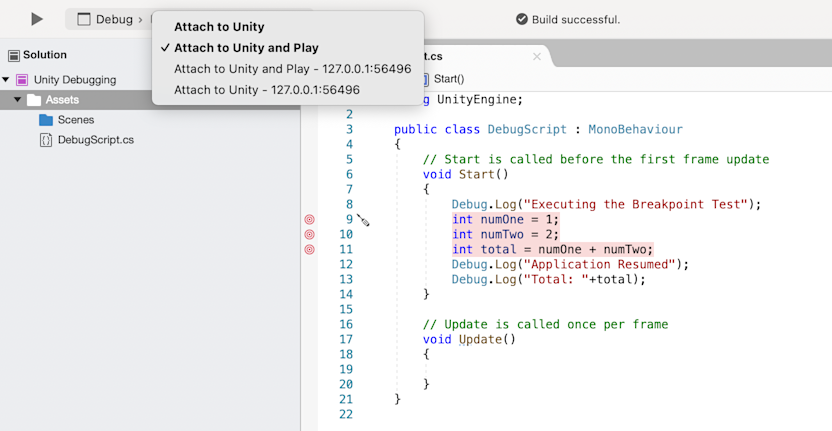Click the DebugScript class name in code
This screenshot has height=431, width=832.
[527, 130]
